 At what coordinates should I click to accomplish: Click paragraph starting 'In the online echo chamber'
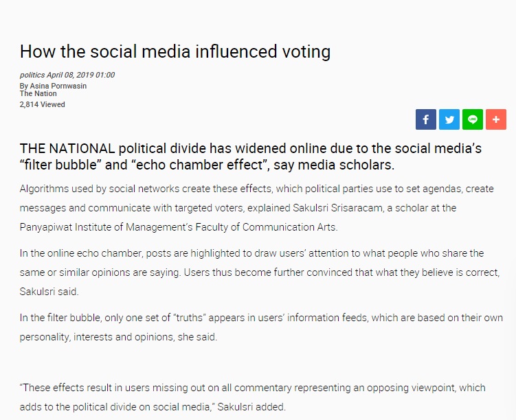[260, 272]
